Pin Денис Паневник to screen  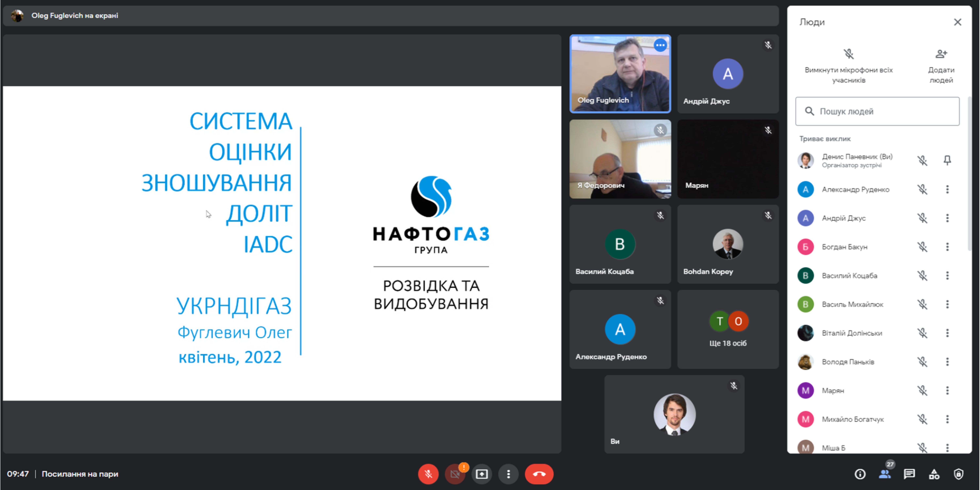pos(947,161)
